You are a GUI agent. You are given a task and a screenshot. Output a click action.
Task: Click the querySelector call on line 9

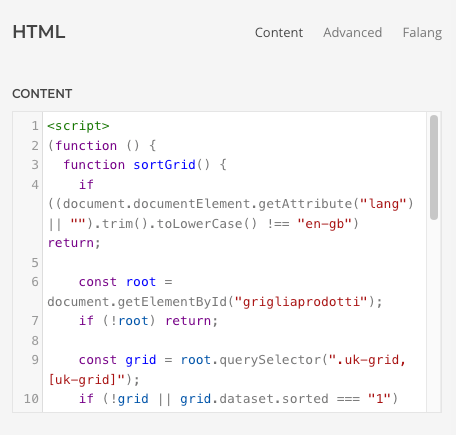point(270,360)
